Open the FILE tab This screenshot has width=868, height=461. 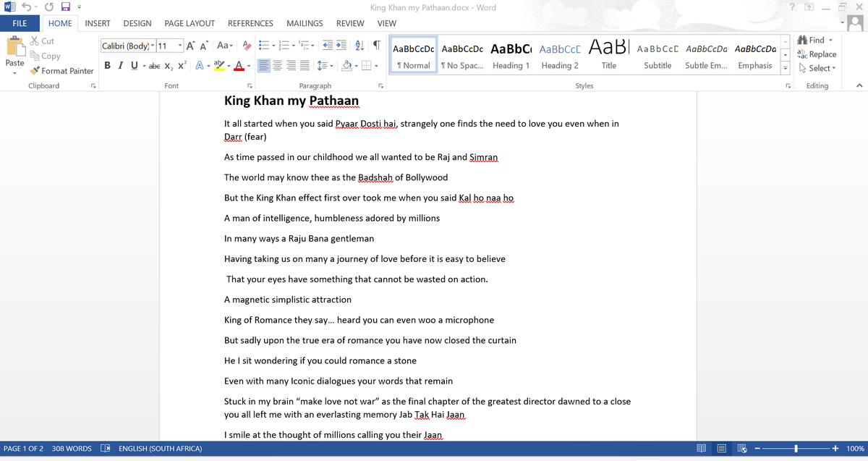click(20, 23)
